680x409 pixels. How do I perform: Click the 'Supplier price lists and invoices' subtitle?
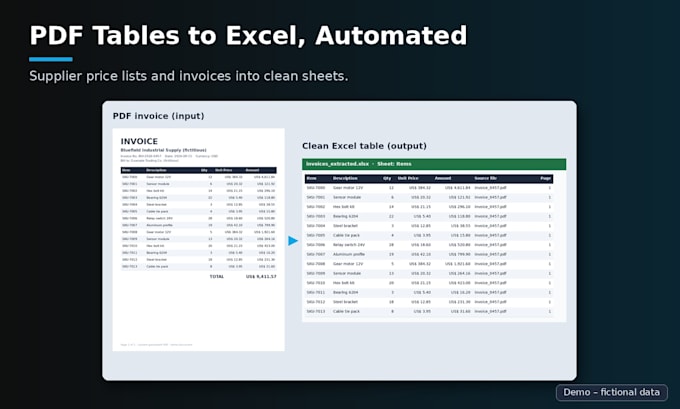(x=189, y=76)
